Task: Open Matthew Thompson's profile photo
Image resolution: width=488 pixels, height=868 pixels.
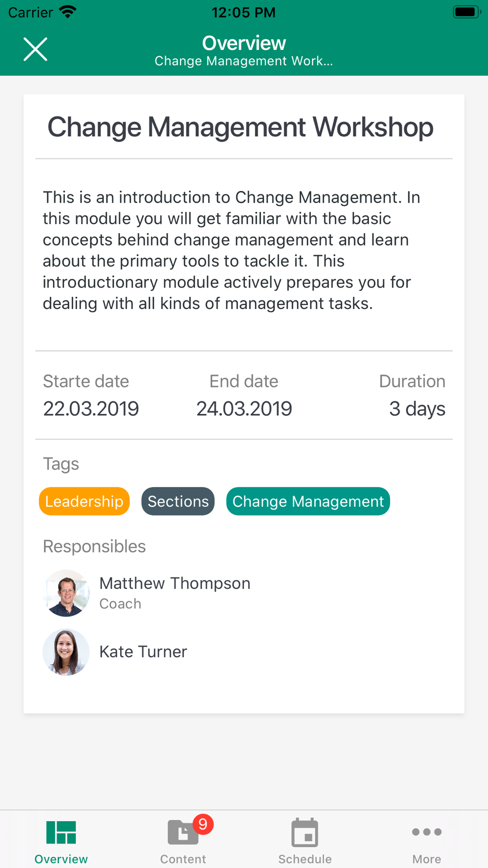Action: (x=66, y=593)
